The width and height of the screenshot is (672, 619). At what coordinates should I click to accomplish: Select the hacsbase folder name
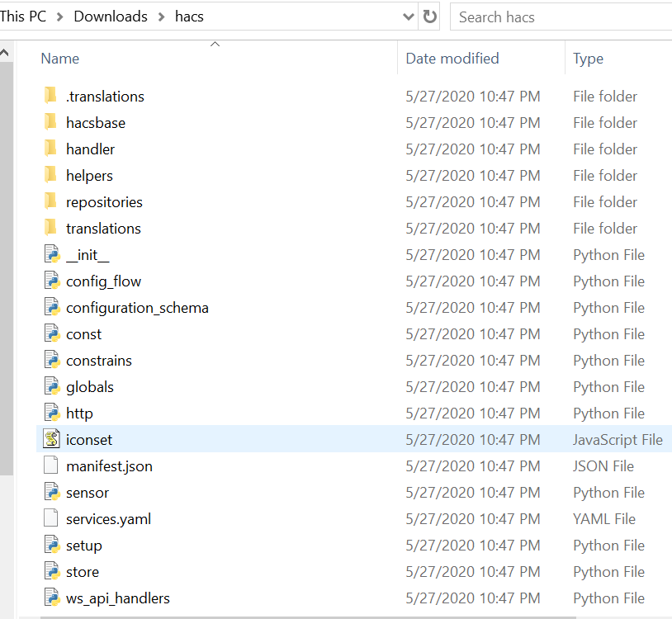click(x=96, y=122)
